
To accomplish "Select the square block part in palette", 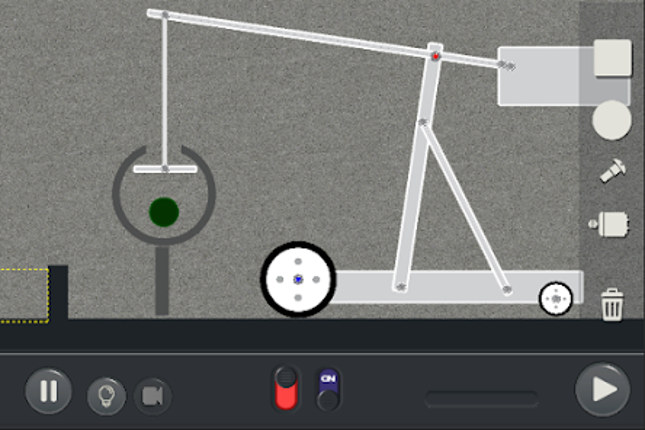I will pos(613,58).
